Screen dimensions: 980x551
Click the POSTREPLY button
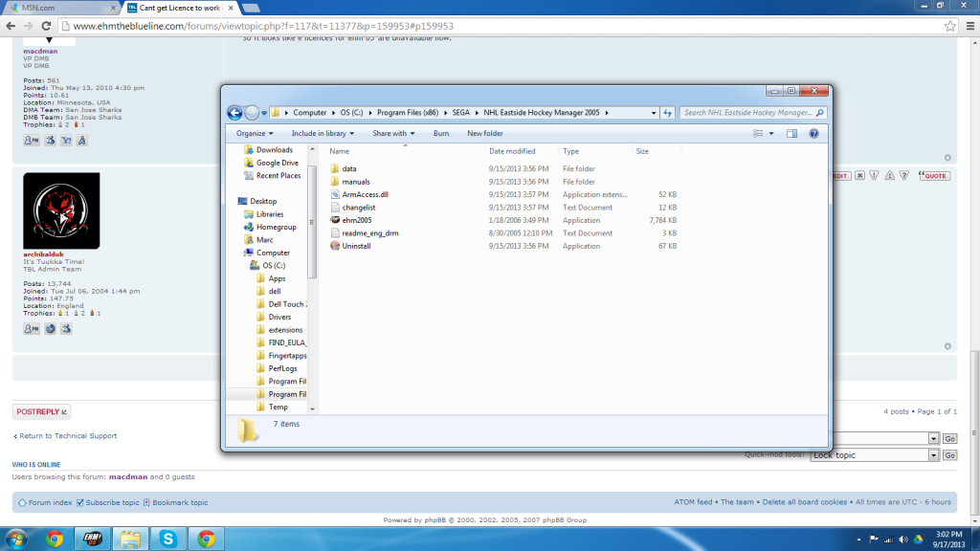click(x=41, y=411)
